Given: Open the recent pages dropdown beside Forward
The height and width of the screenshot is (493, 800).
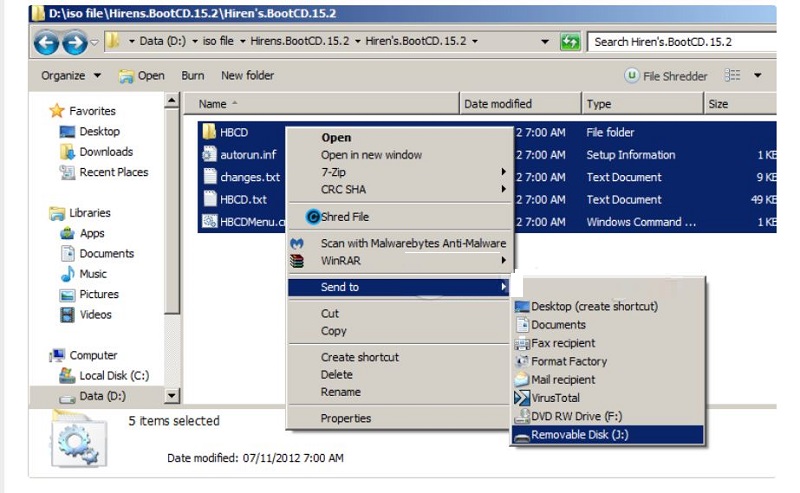Looking at the screenshot, I should (x=94, y=42).
